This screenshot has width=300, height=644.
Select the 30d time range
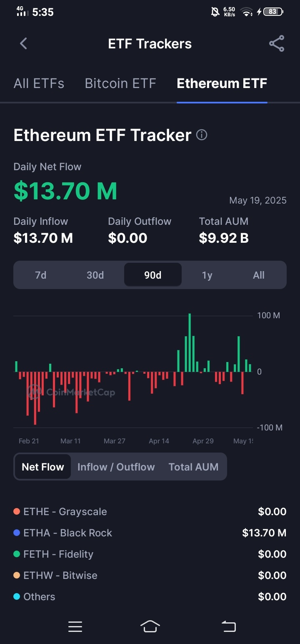[x=95, y=275]
